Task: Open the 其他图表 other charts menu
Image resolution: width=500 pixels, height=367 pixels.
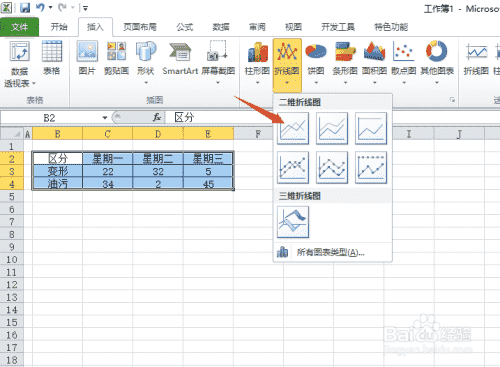Action: tap(437, 63)
